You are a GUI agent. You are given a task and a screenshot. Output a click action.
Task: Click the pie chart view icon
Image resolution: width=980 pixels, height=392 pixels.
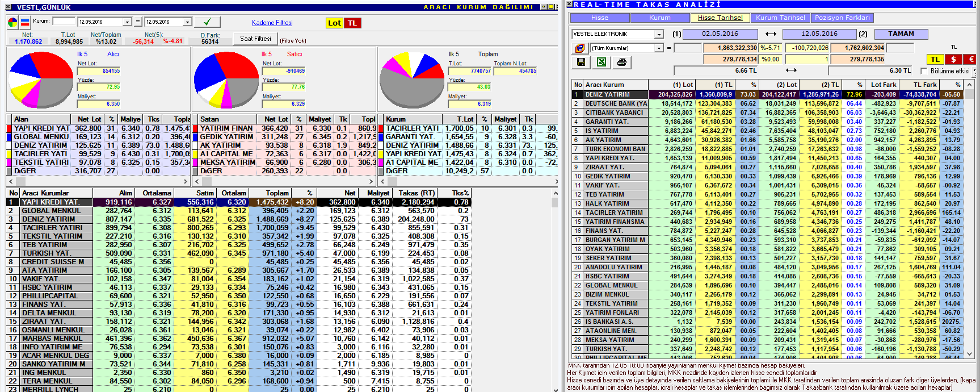click(12, 23)
